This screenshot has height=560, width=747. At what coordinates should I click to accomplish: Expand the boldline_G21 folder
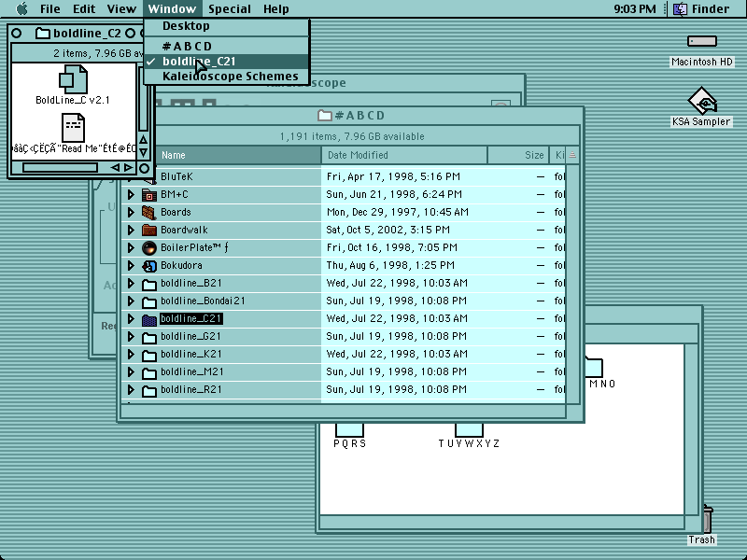point(131,337)
